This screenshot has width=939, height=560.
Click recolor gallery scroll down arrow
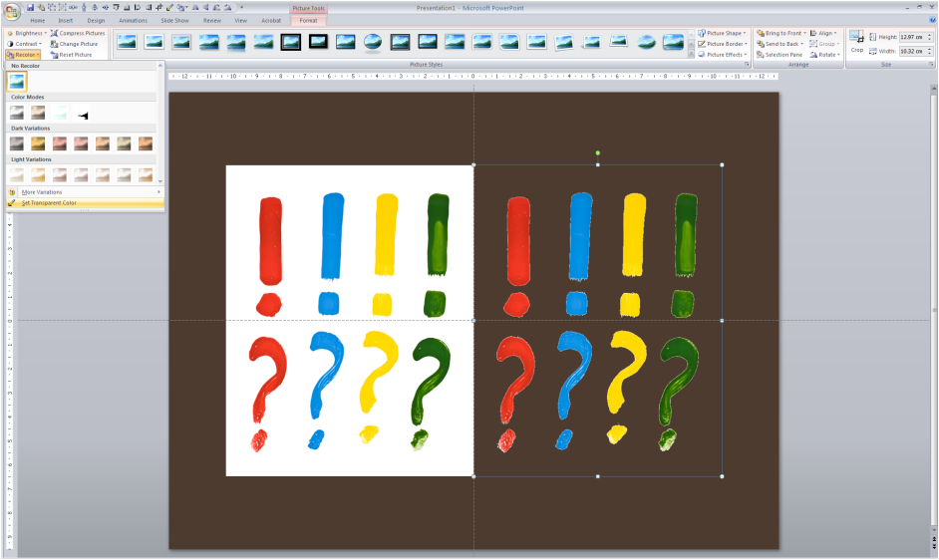pyautogui.click(x=159, y=180)
